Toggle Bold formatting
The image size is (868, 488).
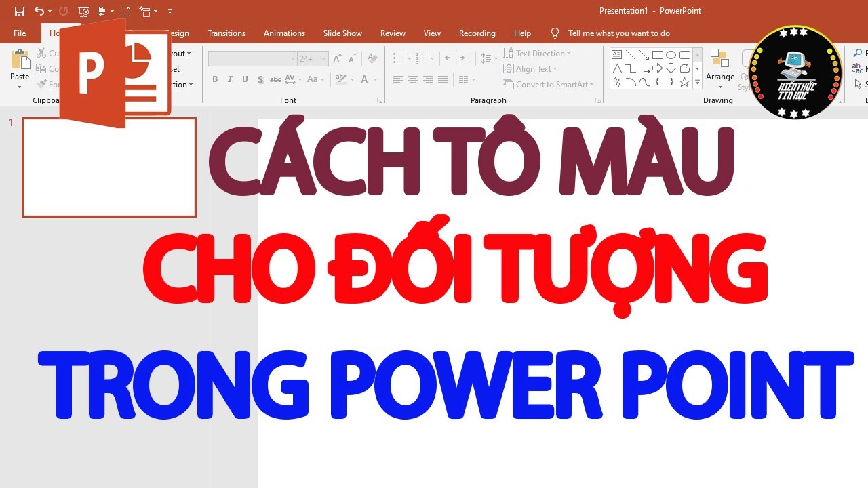(215, 79)
